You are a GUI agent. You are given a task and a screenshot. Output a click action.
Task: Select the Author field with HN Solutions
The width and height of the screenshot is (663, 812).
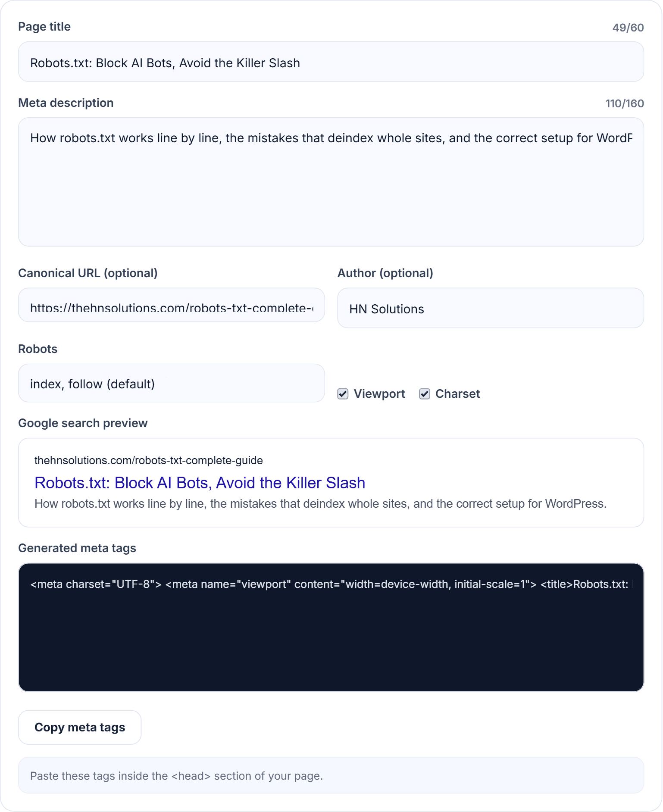coord(491,308)
